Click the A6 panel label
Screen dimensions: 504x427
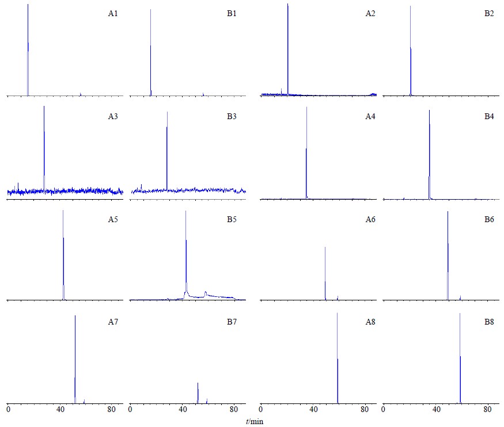[x=370, y=220]
